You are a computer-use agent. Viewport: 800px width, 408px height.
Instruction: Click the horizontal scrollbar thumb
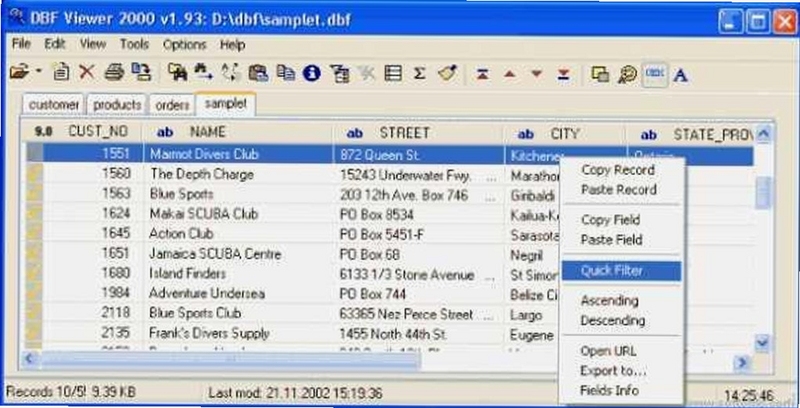point(231,360)
